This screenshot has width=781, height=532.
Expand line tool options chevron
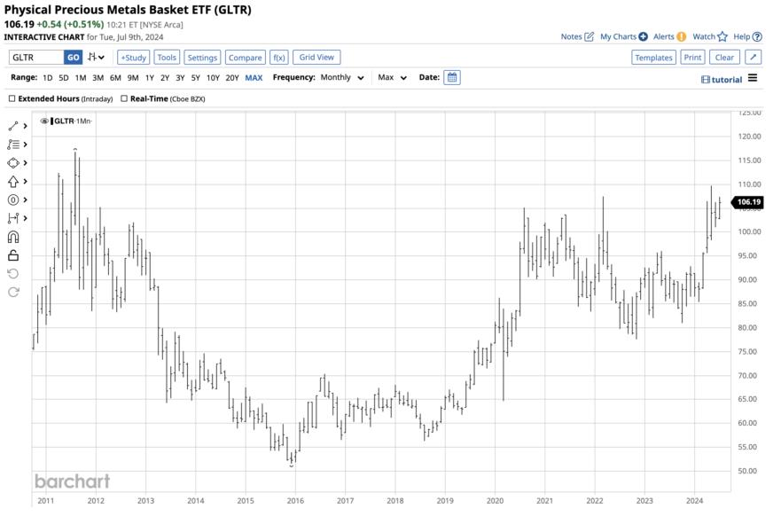point(25,126)
